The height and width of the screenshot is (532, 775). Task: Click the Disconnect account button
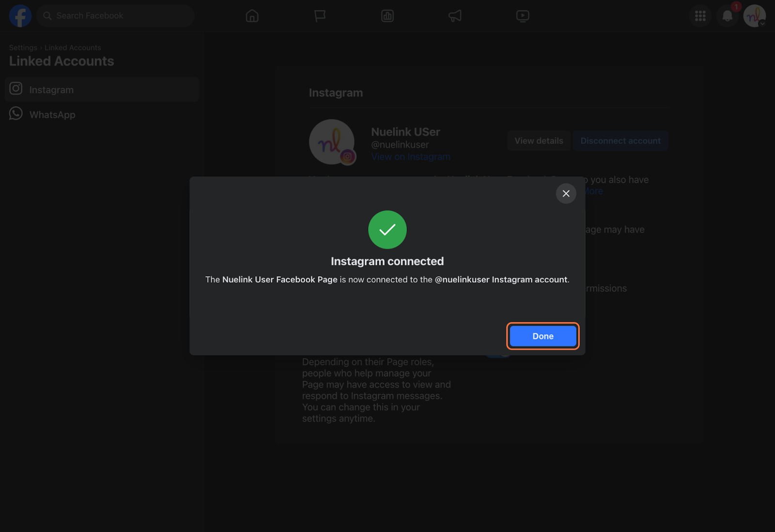(x=620, y=141)
